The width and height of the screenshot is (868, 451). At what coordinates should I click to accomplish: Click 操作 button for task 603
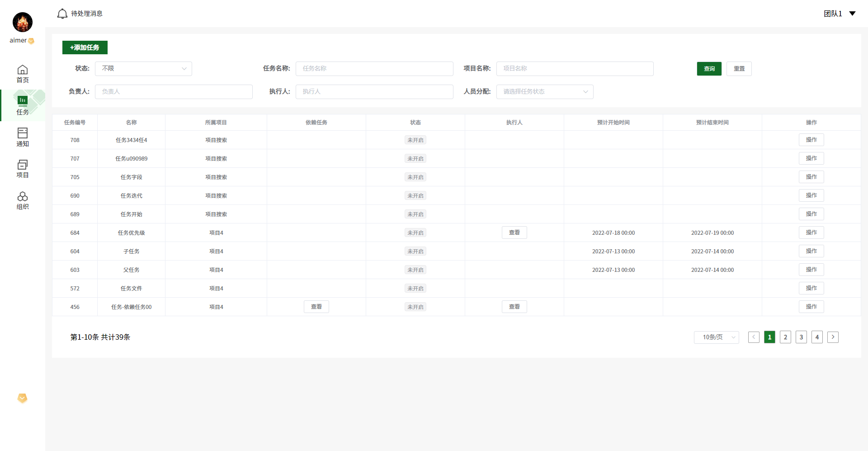pos(811,270)
